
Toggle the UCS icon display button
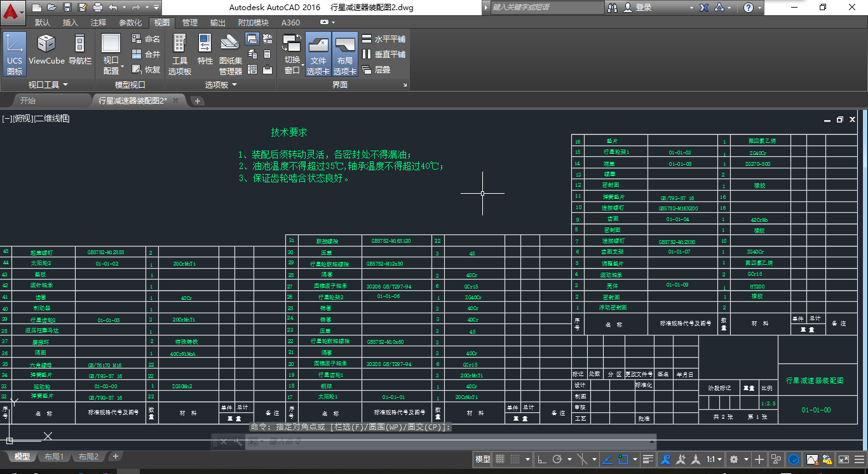click(15, 53)
